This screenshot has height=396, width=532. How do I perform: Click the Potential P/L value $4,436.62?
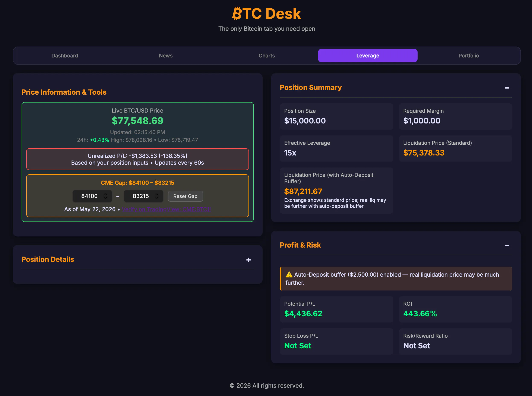click(303, 314)
